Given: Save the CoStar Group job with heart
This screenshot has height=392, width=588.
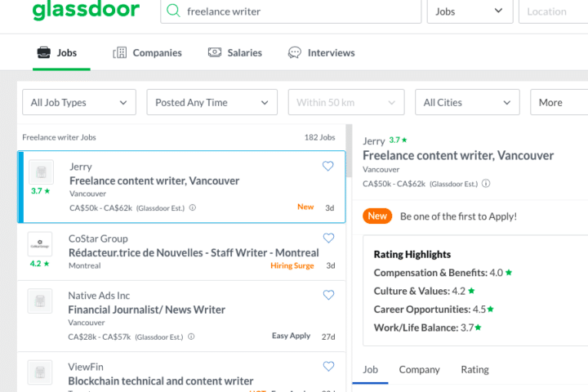Looking at the screenshot, I should (x=328, y=238).
